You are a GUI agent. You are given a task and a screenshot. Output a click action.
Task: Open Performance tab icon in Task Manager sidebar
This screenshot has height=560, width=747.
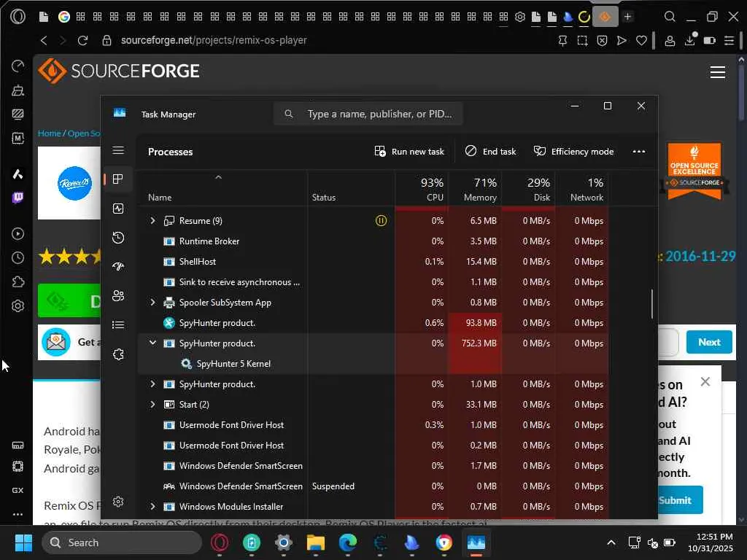(118, 209)
